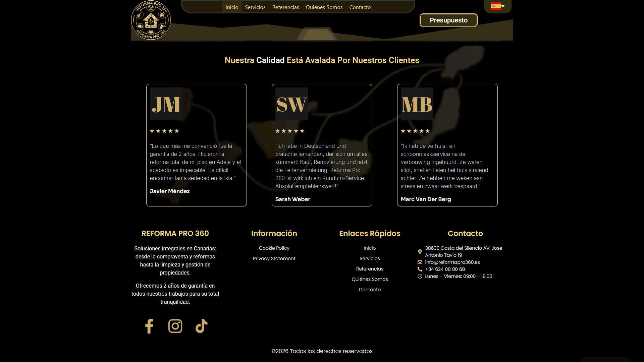Click the envelope email icon

pos(420,262)
